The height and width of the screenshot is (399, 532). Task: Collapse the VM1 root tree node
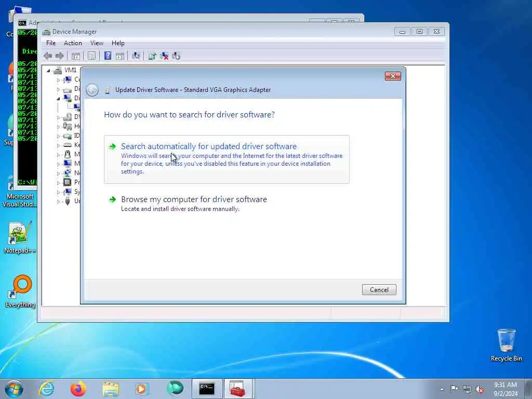[48, 71]
